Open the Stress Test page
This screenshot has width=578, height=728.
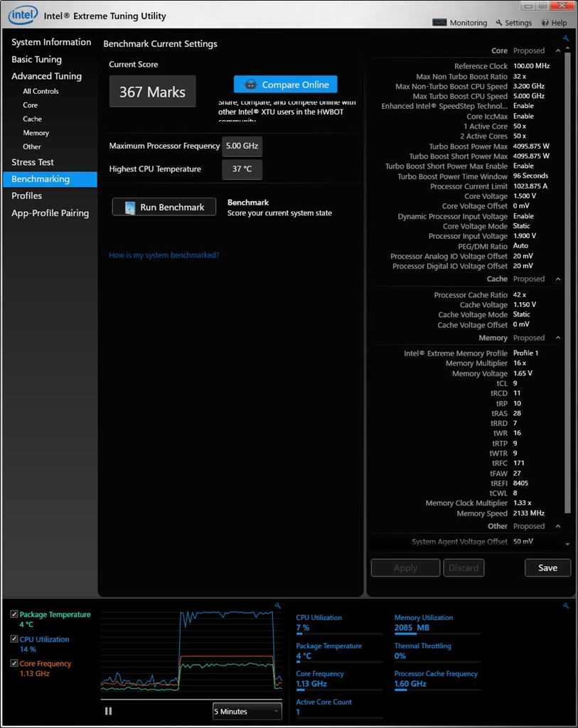pyautogui.click(x=33, y=162)
